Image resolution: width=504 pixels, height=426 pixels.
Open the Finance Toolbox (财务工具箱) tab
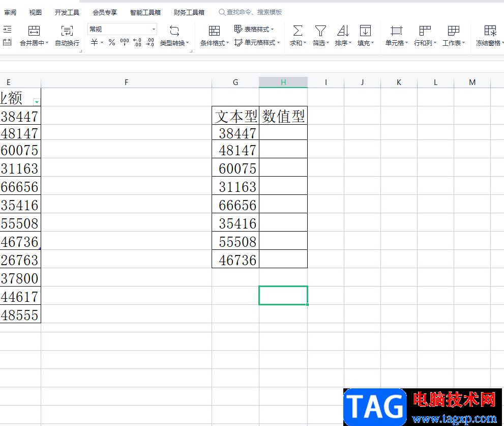coord(189,12)
